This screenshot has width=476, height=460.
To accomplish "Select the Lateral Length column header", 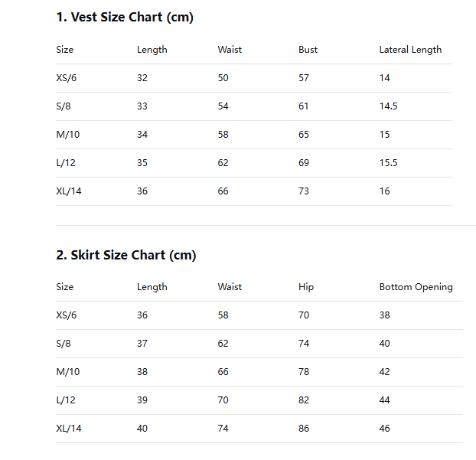I will (410, 50).
